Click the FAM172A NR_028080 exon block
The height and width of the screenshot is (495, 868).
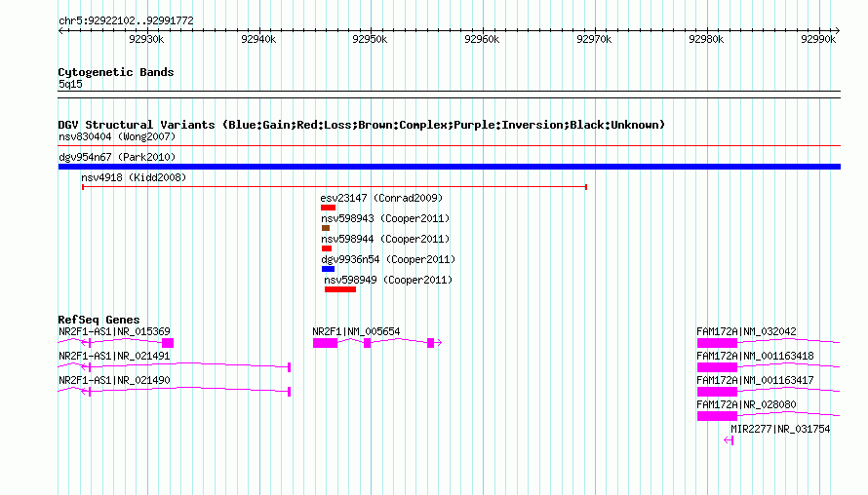click(x=717, y=416)
